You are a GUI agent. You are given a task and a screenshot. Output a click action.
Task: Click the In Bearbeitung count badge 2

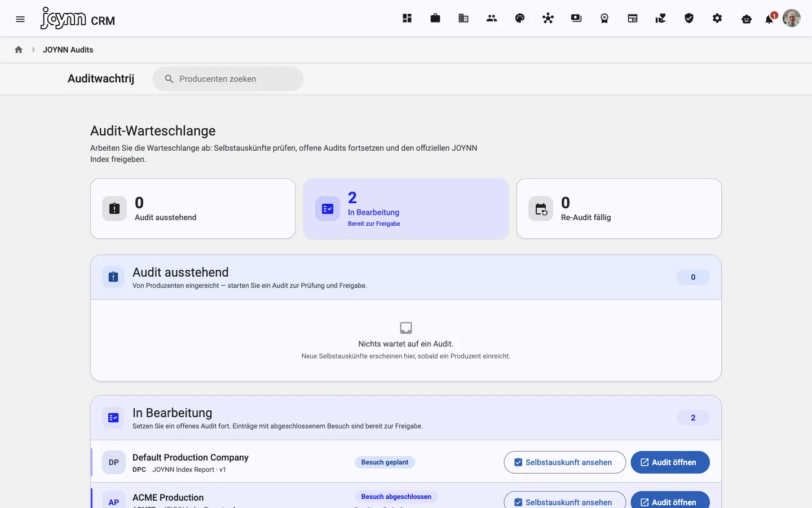point(693,418)
